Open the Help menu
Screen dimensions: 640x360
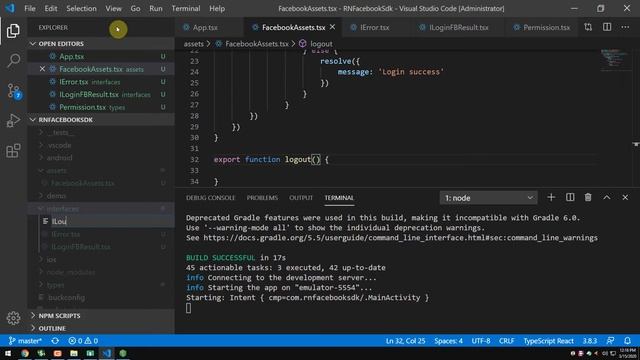coord(217,8)
